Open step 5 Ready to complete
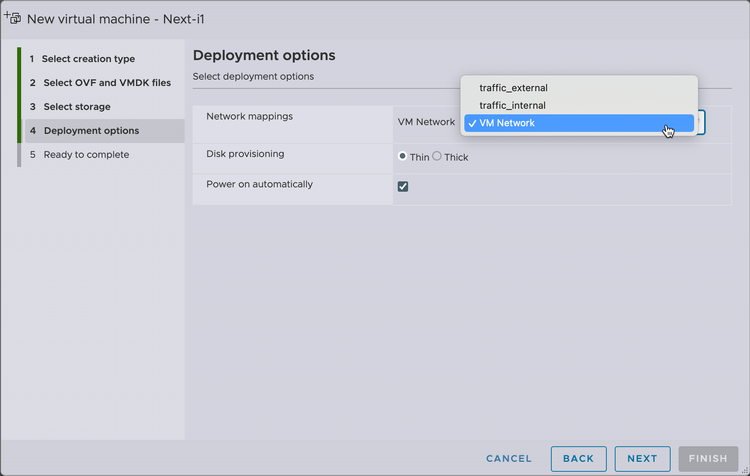The width and height of the screenshot is (750, 476). [x=86, y=155]
